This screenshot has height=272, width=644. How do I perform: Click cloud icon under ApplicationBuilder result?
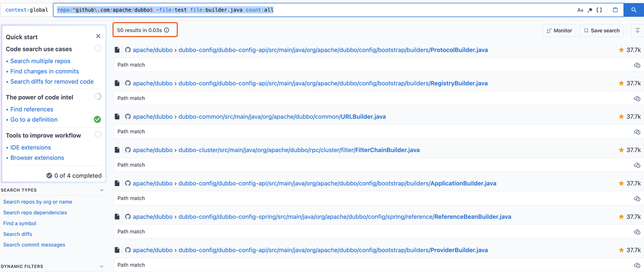(x=637, y=198)
